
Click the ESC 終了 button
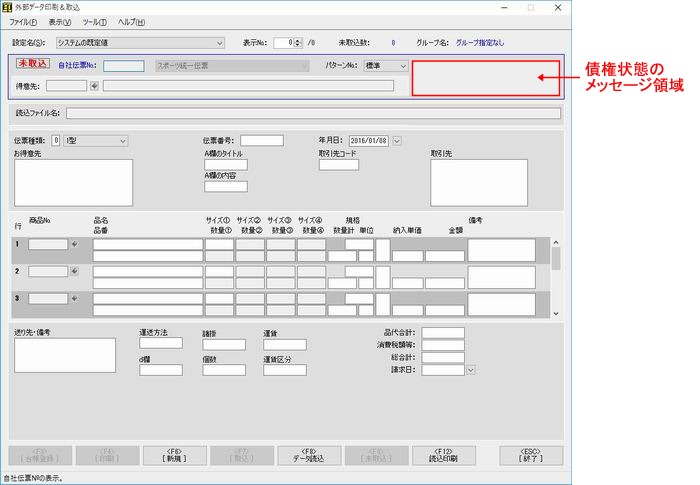point(531,455)
